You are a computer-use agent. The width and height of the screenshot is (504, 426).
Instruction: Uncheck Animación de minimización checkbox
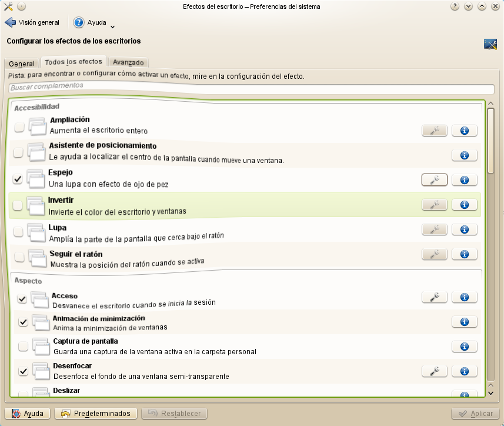[x=23, y=322]
